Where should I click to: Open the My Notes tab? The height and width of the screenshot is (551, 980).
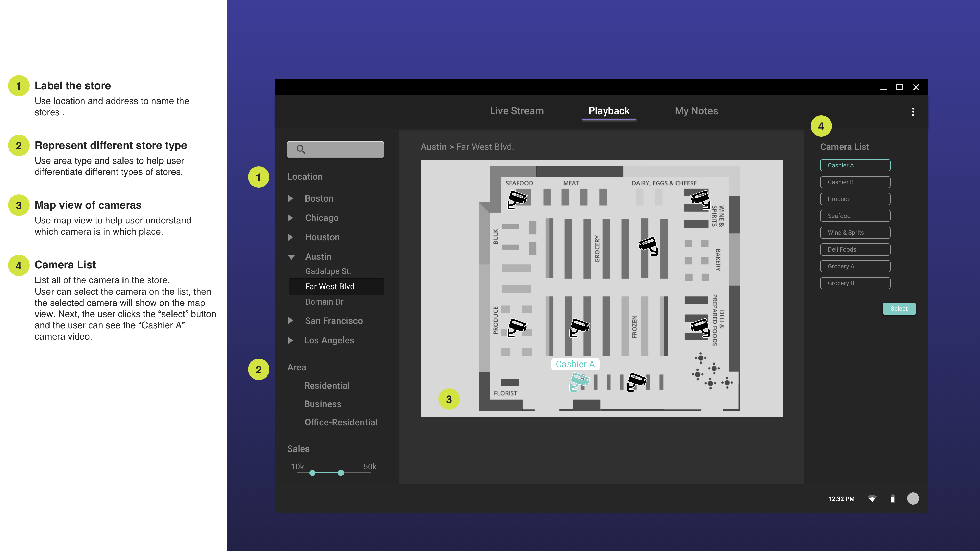click(x=696, y=111)
